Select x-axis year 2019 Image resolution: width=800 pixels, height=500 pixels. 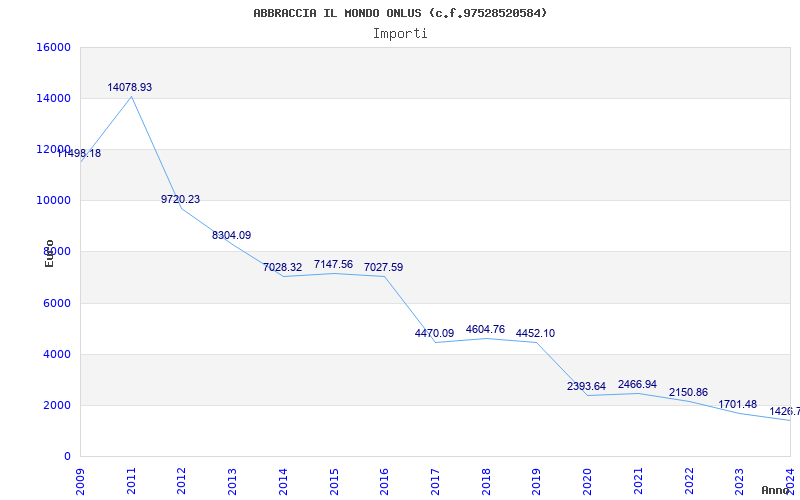[536, 482]
